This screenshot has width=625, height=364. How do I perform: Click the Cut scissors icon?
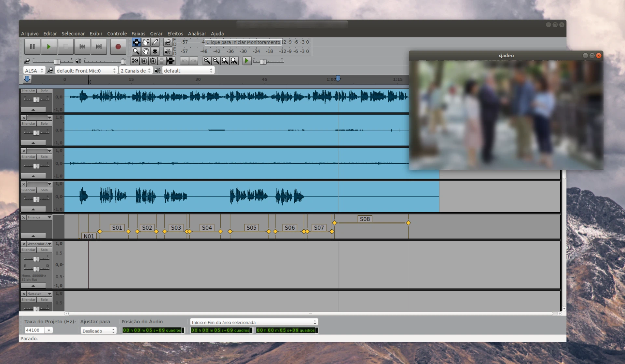coord(135,61)
